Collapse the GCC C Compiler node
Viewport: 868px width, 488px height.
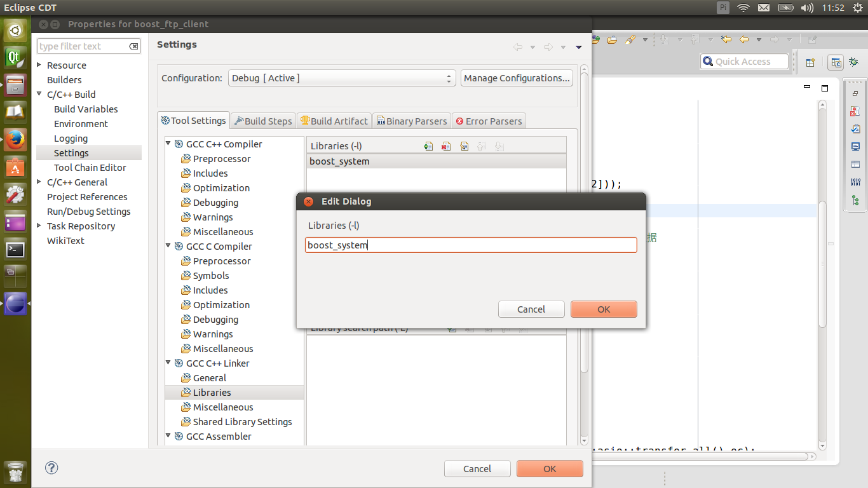(168, 246)
